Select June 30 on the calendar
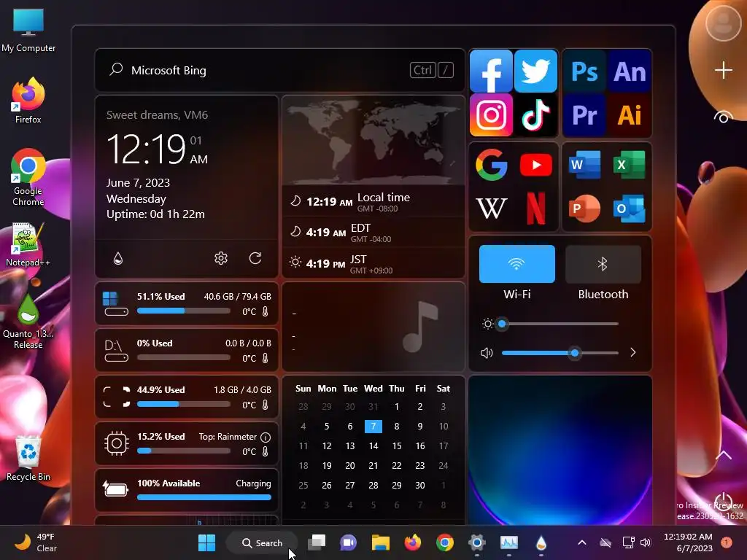The width and height of the screenshot is (747, 560). (x=419, y=485)
